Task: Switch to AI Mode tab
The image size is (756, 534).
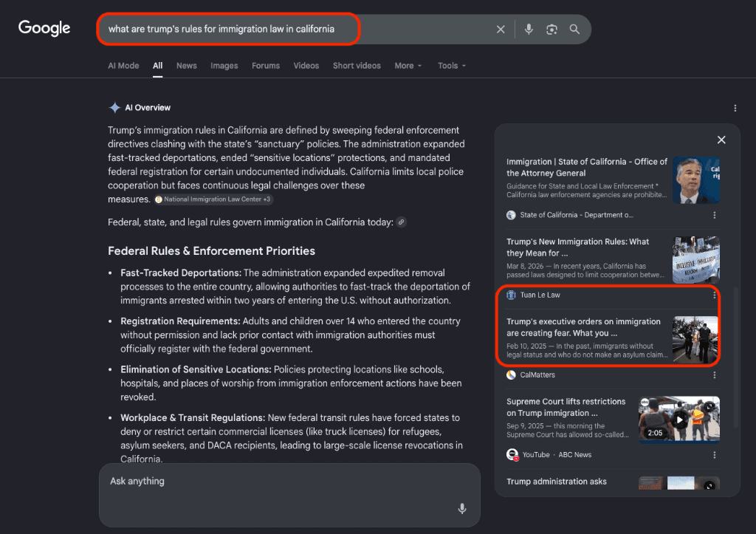Action: pyautogui.click(x=123, y=66)
